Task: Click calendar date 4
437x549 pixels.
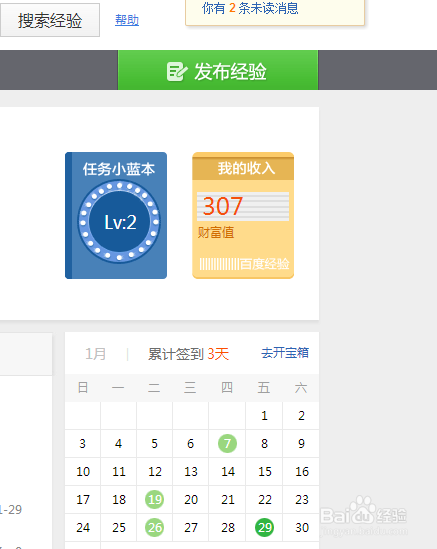Action: (119, 444)
